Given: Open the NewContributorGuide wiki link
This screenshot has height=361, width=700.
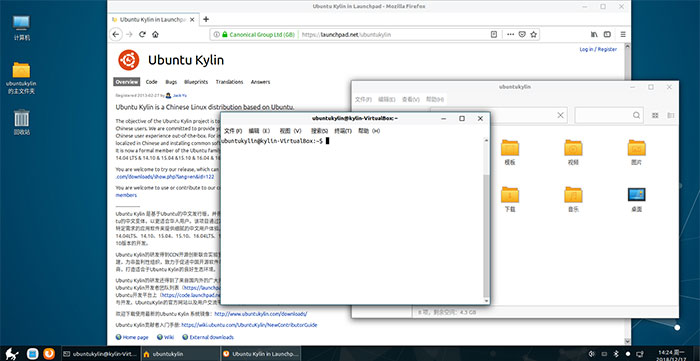Looking at the screenshot, I should [x=249, y=325].
